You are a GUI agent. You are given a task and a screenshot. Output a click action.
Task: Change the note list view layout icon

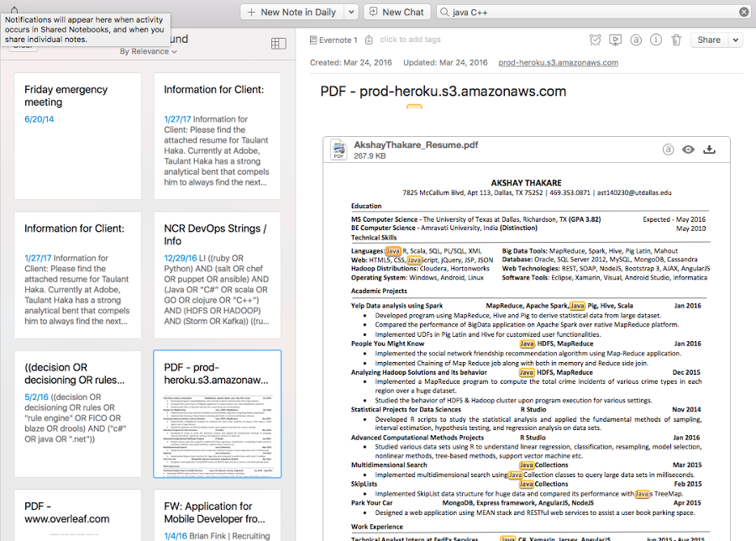click(x=279, y=44)
